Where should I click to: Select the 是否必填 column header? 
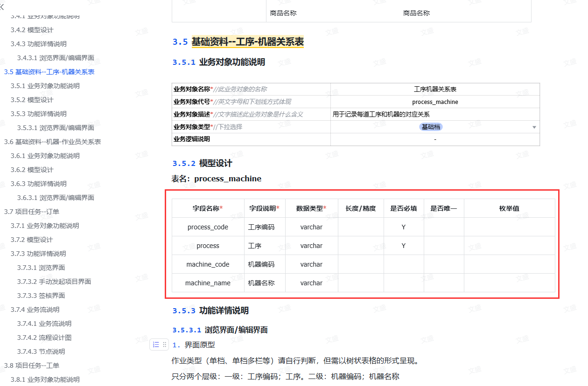click(x=404, y=208)
